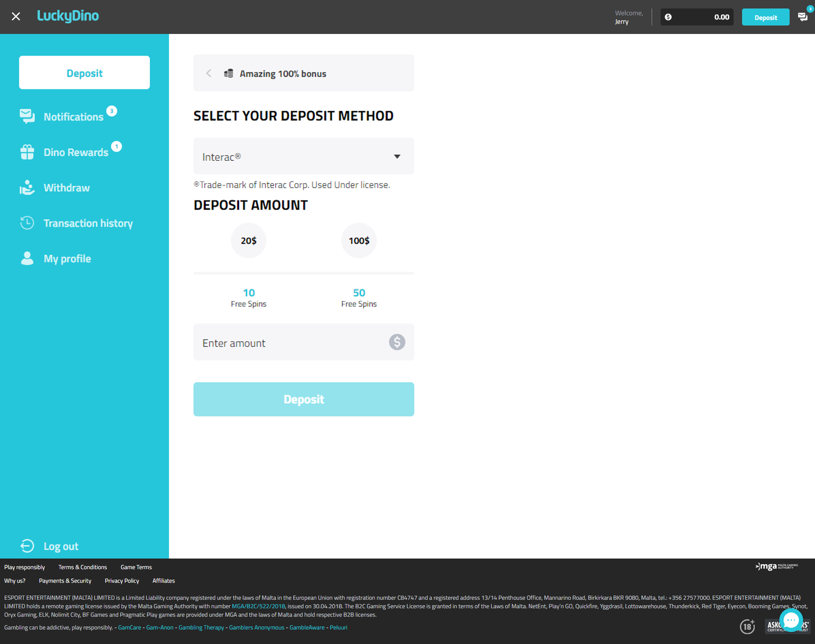This screenshot has height=644, width=815.
Task: Submit with the large Deposit button
Action: (x=304, y=399)
